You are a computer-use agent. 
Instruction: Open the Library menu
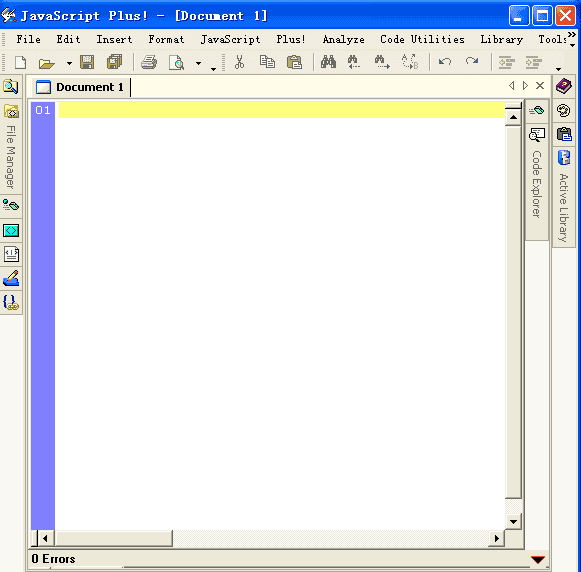[501, 39]
